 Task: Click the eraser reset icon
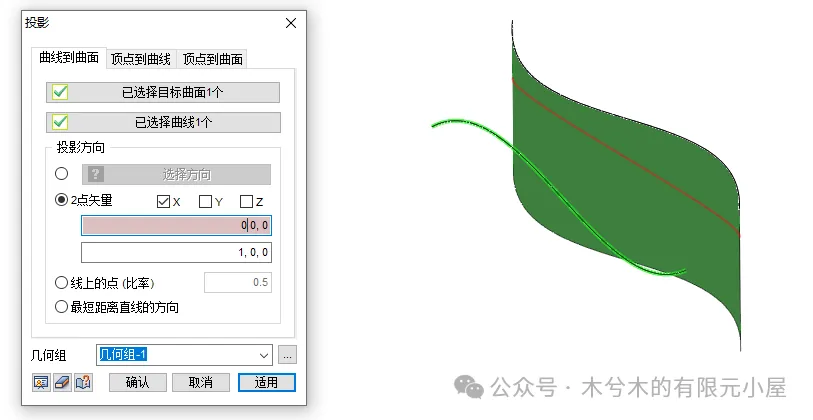coord(62,383)
